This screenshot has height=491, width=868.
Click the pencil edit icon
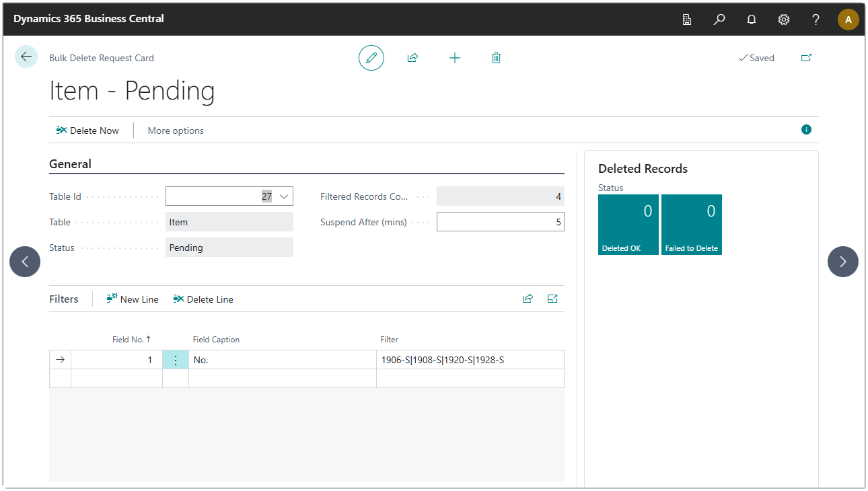tap(371, 58)
